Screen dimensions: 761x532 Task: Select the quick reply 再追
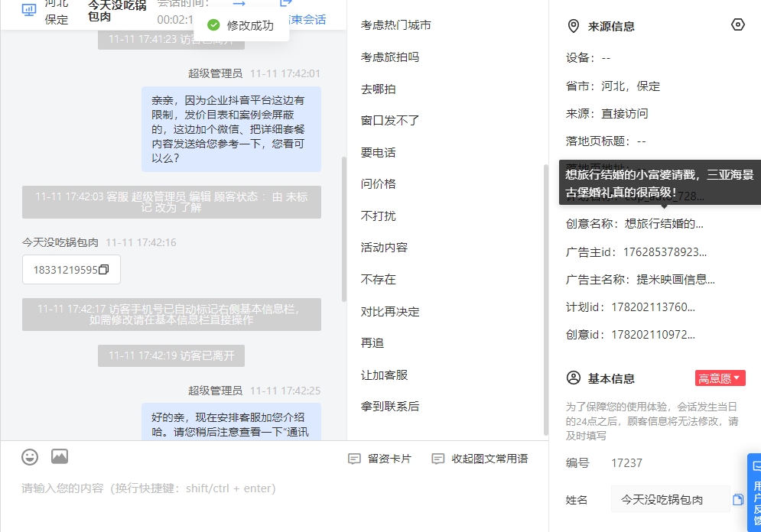(372, 343)
